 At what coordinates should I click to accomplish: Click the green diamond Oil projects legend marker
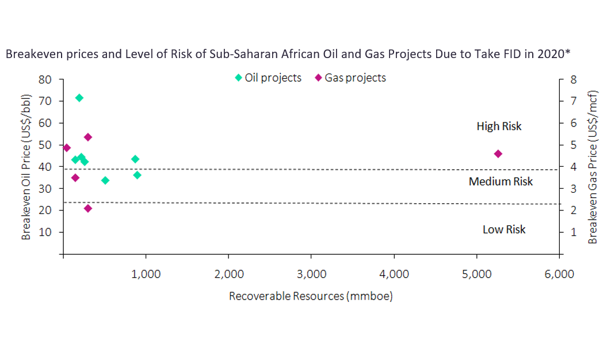pos(238,78)
